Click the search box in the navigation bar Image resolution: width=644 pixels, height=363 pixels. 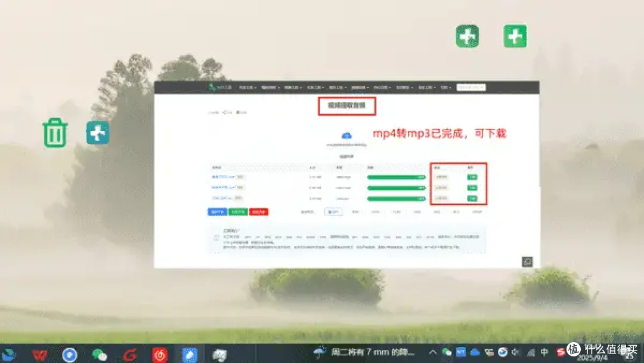(x=471, y=87)
